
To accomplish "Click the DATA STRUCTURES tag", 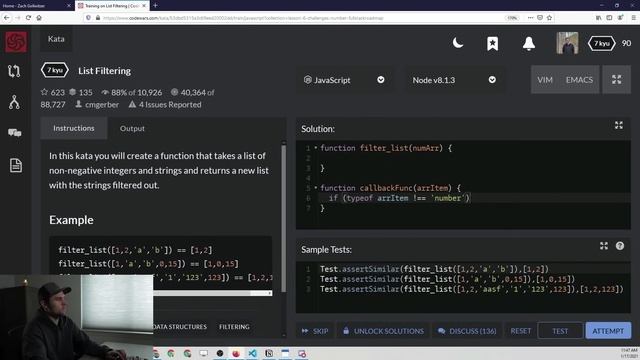I will click(180, 327).
